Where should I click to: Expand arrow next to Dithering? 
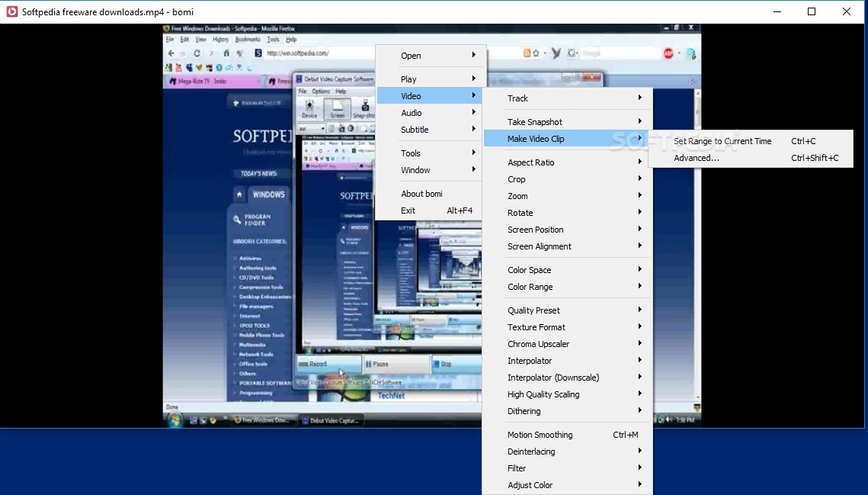(x=640, y=411)
